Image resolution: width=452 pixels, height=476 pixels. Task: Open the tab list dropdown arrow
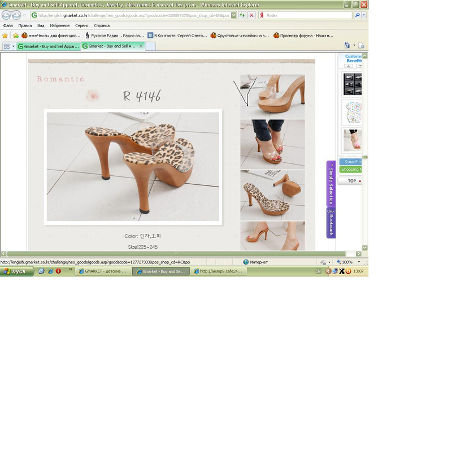[14, 46]
